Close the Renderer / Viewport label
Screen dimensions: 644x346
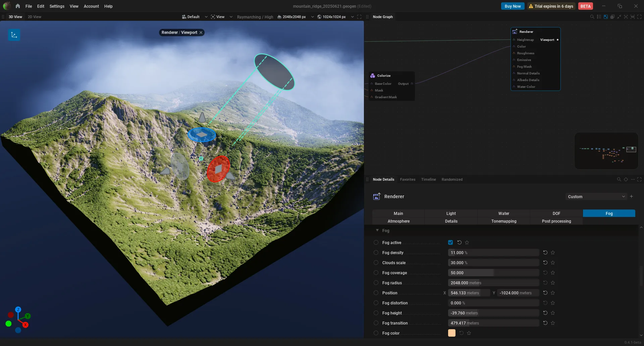coord(201,33)
